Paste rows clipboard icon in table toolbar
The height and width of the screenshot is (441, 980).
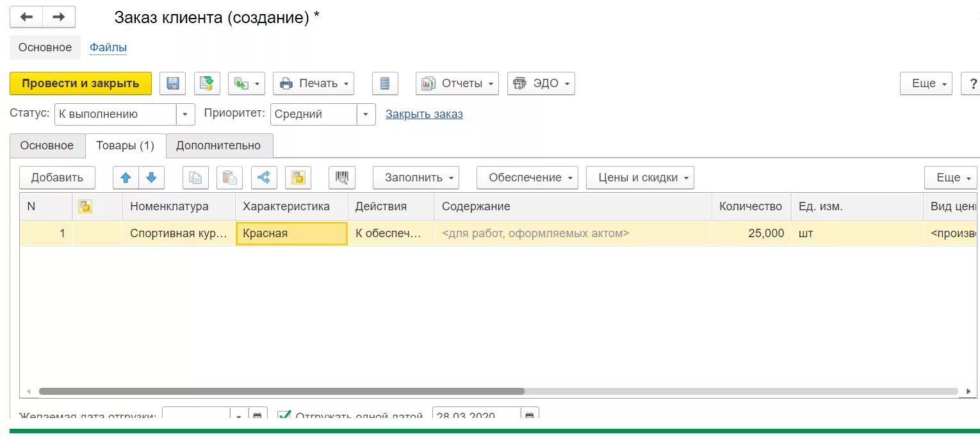[x=229, y=178]
